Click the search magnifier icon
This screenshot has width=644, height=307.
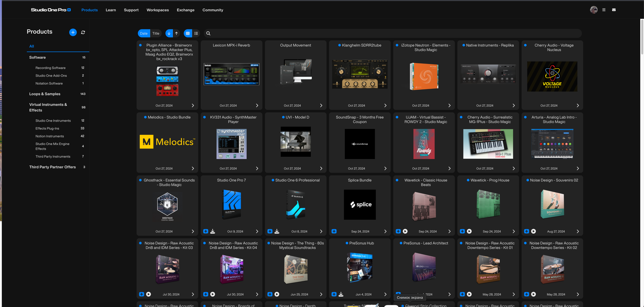tap(208, 33)
